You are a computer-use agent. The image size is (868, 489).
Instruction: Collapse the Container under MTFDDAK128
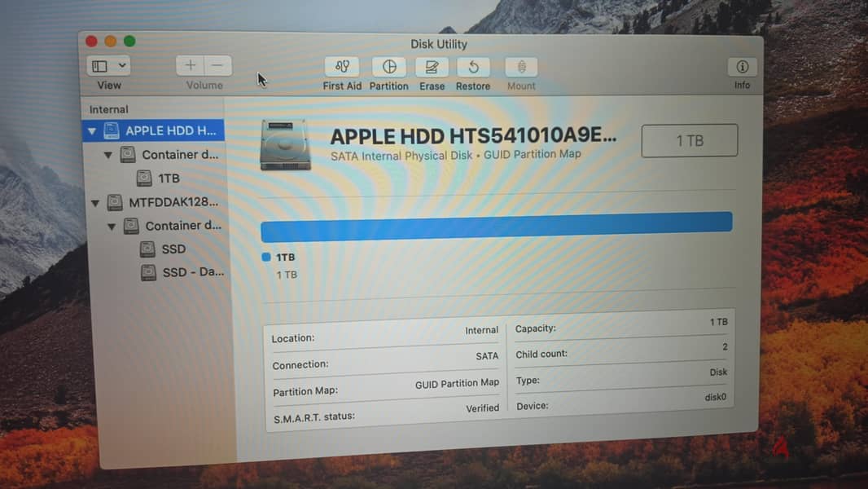point(112,227)
